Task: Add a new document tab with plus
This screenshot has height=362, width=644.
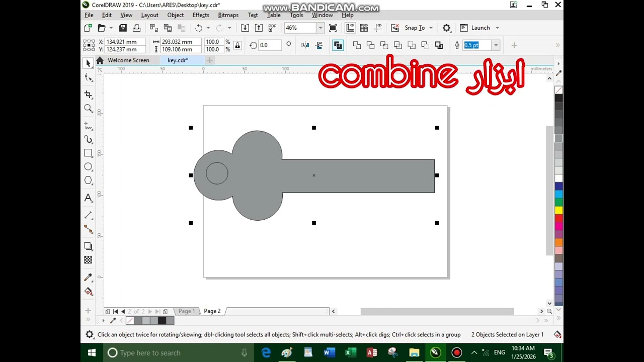Action: pyautogui.click(x=209, y=60)
